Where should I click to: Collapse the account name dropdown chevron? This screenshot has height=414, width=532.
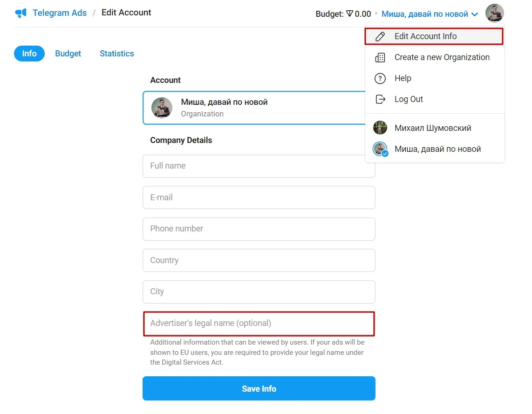coord(475,14)
